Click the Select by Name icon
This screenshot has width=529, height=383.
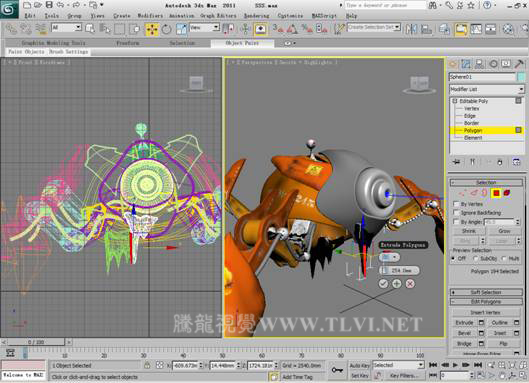(x=105, y=29)
